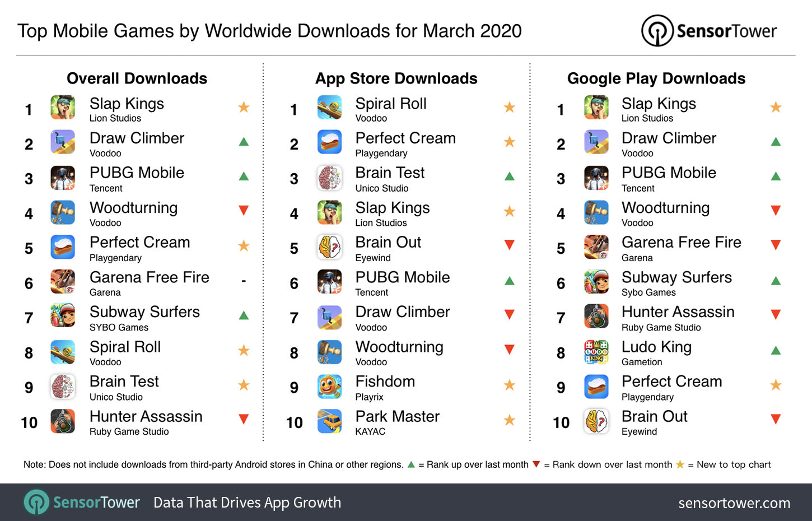The width and height of the screenshot is (812, 521).
Task: Click the Hunter Assassin icon in Google Play Downloads
Action: [x=596, y=317]
